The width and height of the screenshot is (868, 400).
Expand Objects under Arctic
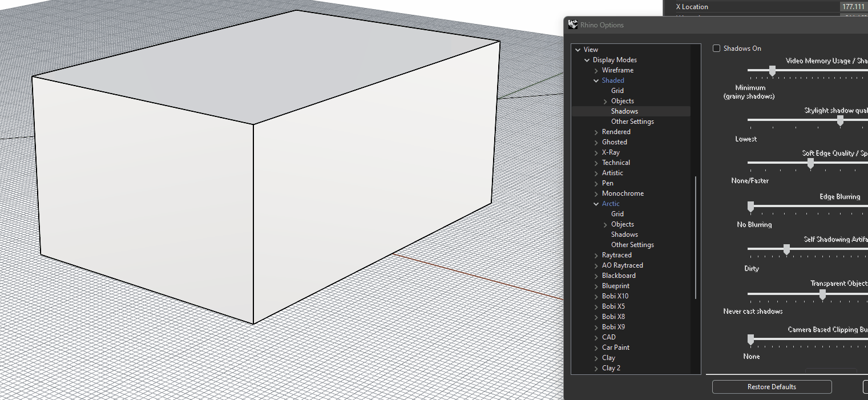pyautogui.click(x=605, y=224)
